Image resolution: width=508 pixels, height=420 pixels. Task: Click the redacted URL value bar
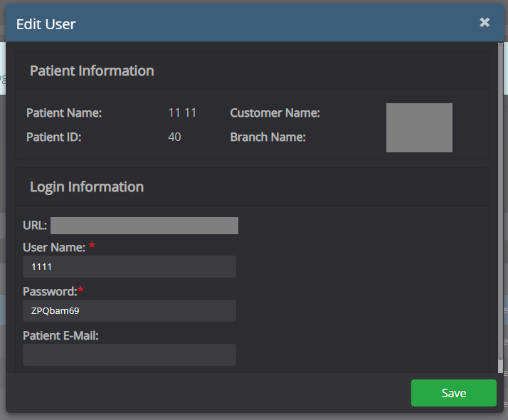click(144, 226)
